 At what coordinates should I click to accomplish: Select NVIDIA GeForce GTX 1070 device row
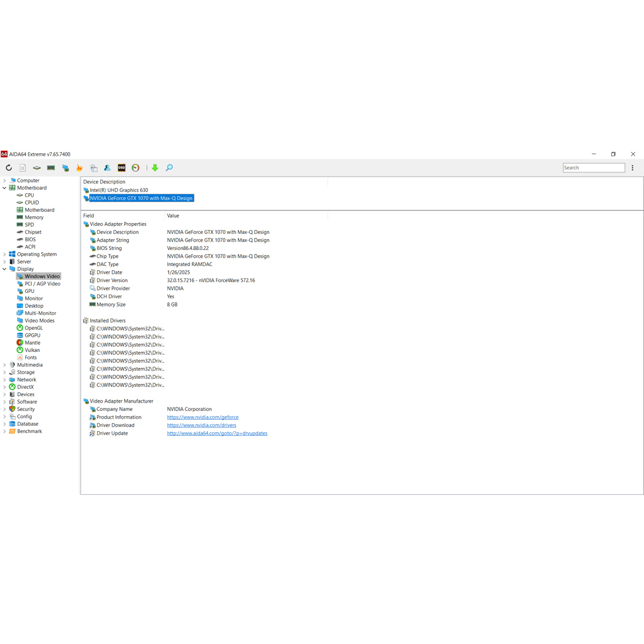coord(141,199)
